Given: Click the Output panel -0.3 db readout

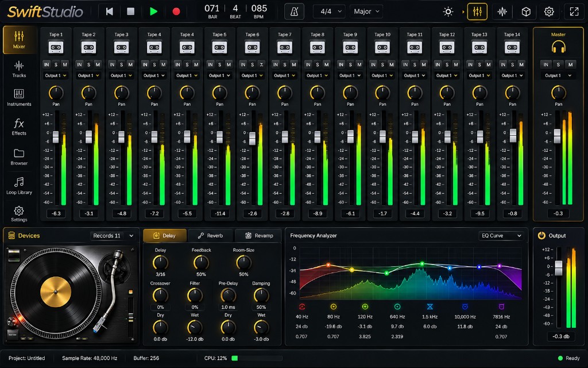Looking at the screenshot, I should (x=560, y=336).
